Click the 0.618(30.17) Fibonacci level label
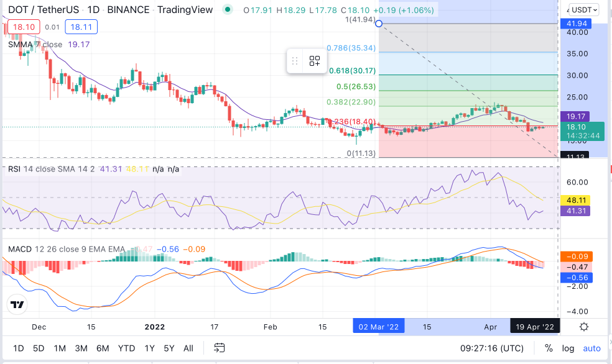Viewport: 612px width, 364px height. click(353, 71)
